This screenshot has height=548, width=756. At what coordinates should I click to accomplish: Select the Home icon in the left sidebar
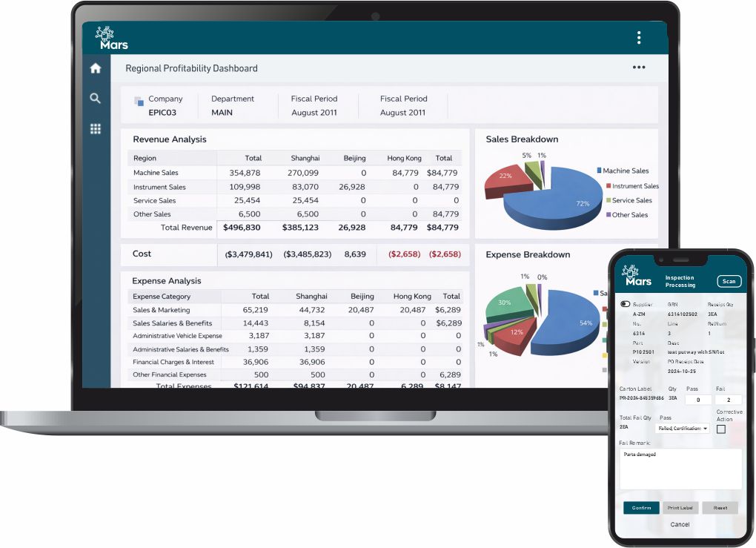[95, 67]
